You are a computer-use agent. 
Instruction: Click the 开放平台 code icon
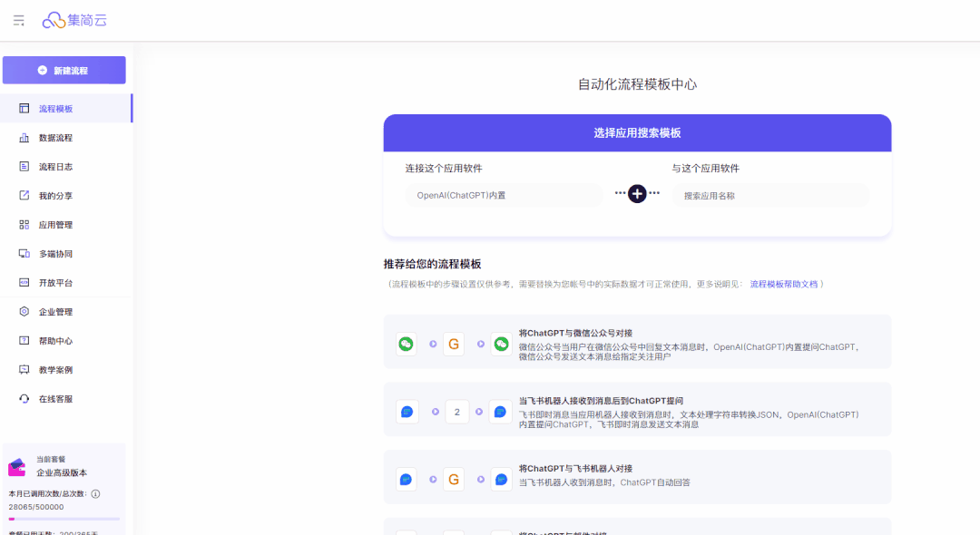click(x=24, y=282)
